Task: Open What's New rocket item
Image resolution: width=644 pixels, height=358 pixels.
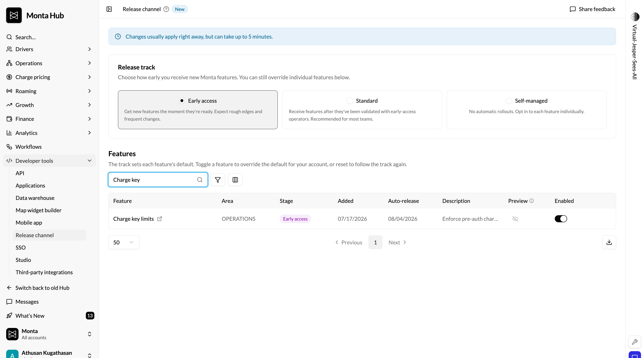Action: pos(49,316)
